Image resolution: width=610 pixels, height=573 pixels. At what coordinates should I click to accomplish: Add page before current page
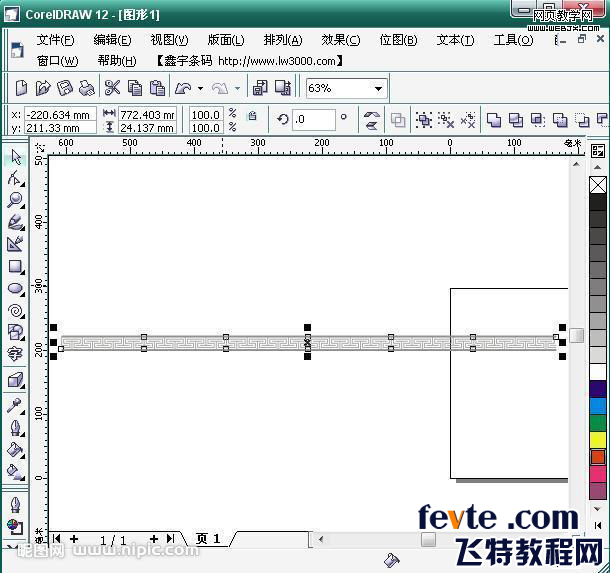pos(74,539)
